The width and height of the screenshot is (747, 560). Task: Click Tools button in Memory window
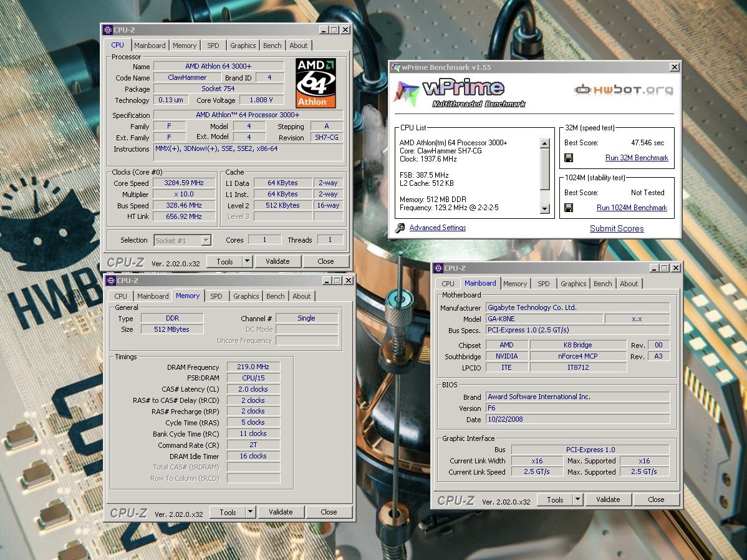point(228,512)
